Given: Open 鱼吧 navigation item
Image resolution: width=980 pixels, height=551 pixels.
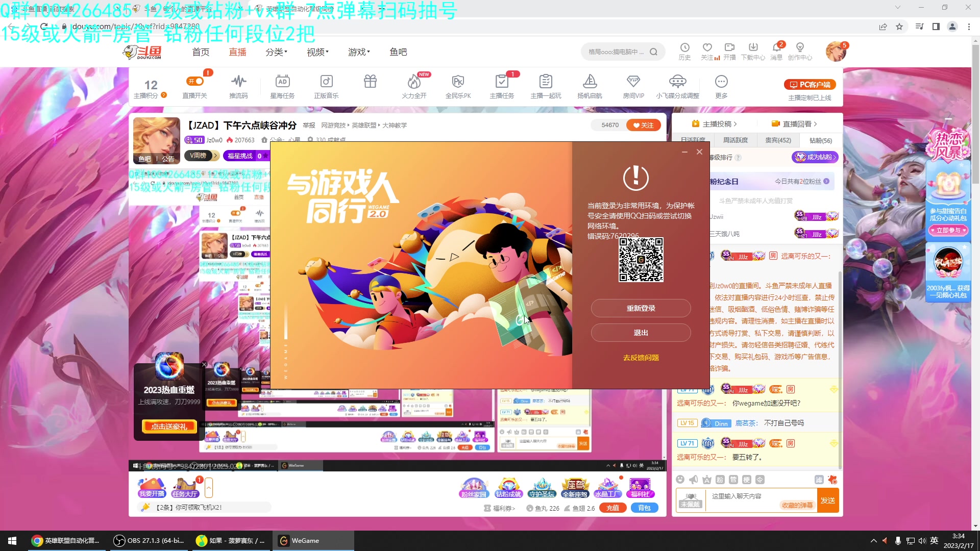Looking at the screenshot, I should 398,52.
